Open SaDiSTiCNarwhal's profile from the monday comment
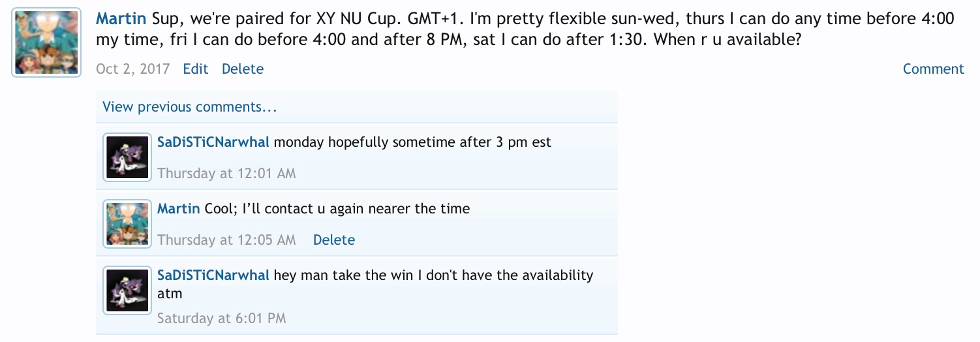Viewport: 980px width, 342px height. [x=213, y=142]
